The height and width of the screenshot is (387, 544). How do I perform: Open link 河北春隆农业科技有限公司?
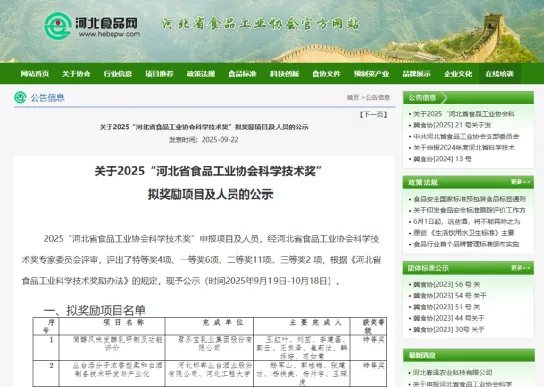(452, 372)
